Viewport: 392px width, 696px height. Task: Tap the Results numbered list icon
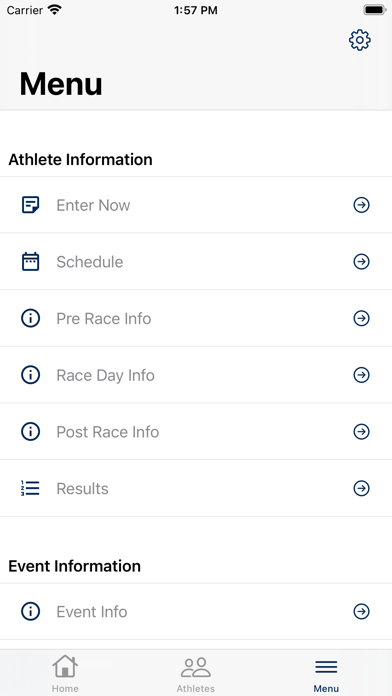[31, 488]
